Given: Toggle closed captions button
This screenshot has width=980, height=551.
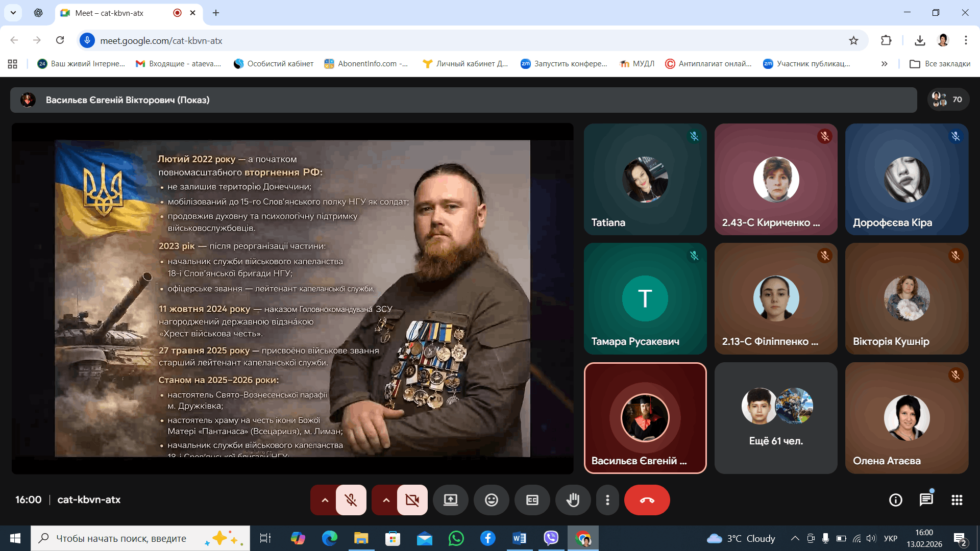Looking at the screenshot, I should [x=532, y=500].
